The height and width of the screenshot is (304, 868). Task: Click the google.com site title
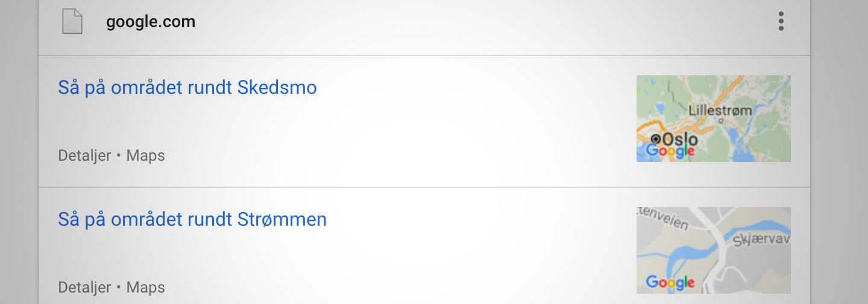point(151,22)
